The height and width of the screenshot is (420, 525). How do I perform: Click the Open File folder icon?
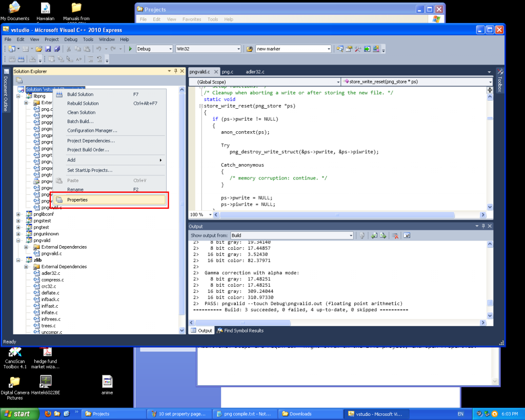pos(39,49)
